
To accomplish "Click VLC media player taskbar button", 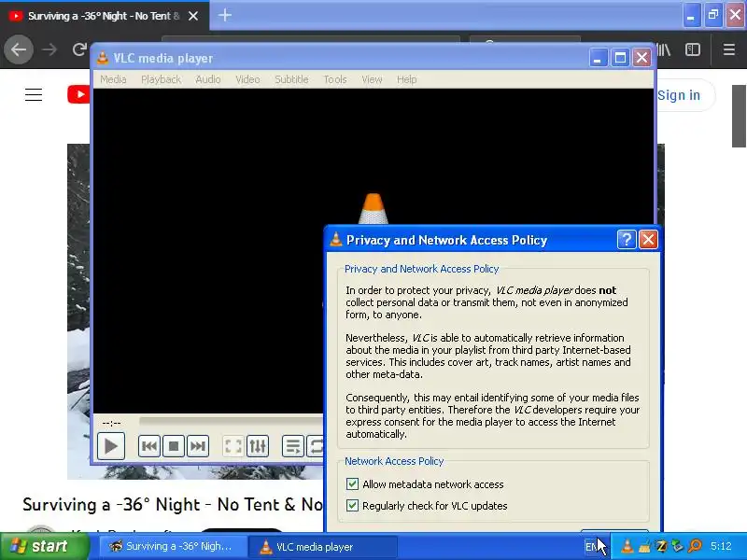I will pyautogui.click(x=323, y=546).
